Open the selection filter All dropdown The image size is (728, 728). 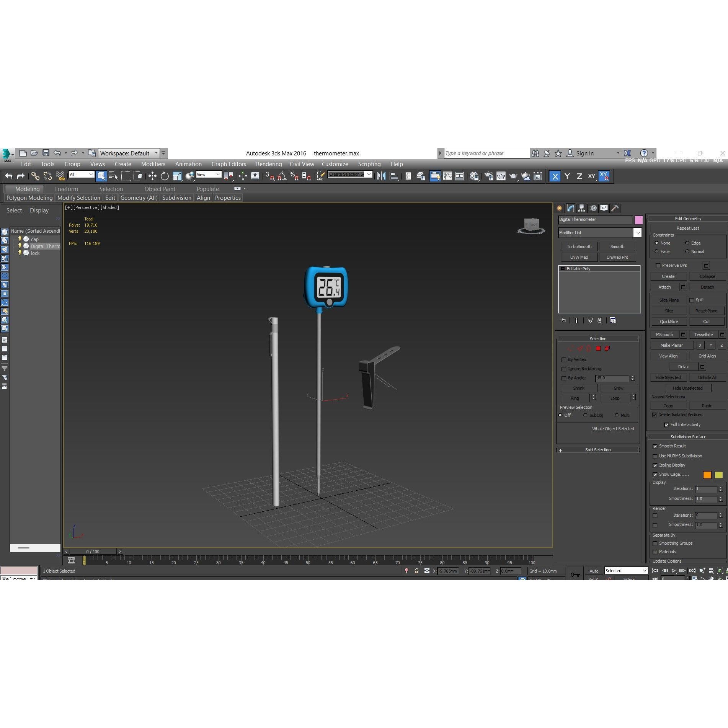click(81, 175)
